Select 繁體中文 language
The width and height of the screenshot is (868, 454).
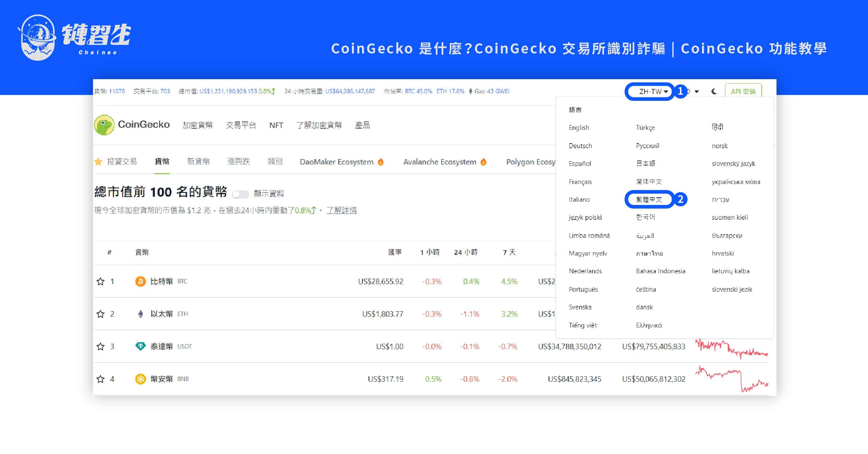pos(649,200)
